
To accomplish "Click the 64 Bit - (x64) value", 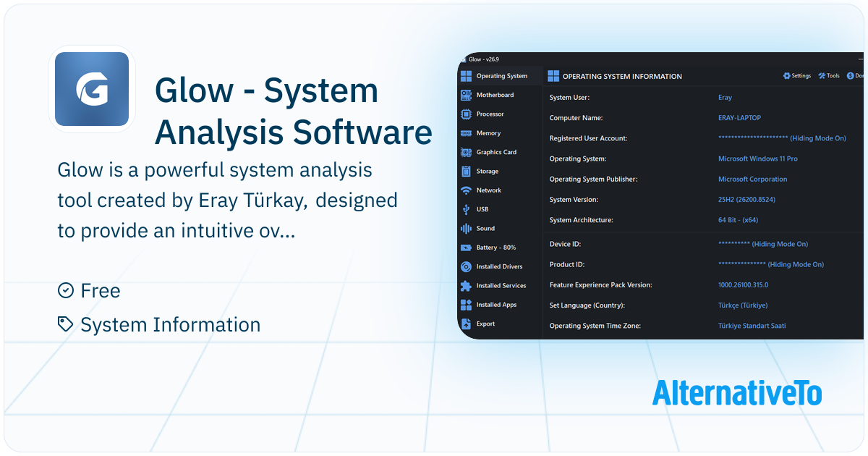I will pyautogui.click(x=738, y=220).
